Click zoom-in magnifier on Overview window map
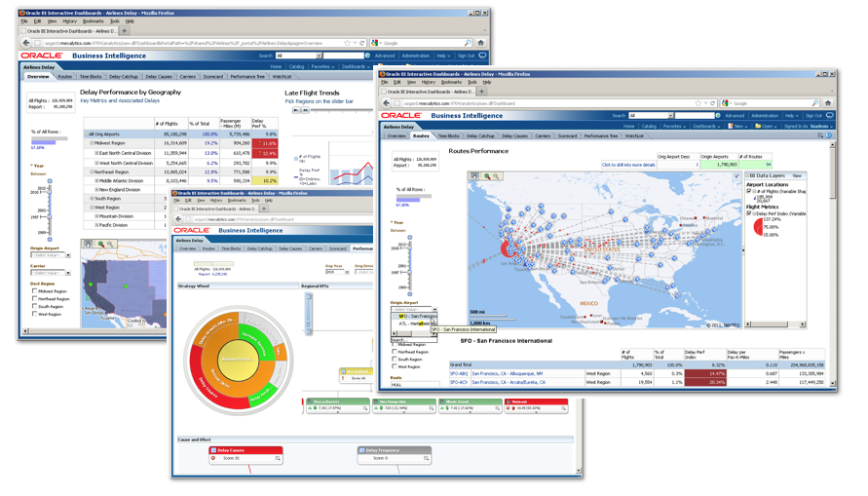868x496 pixels. pos(100,244)
